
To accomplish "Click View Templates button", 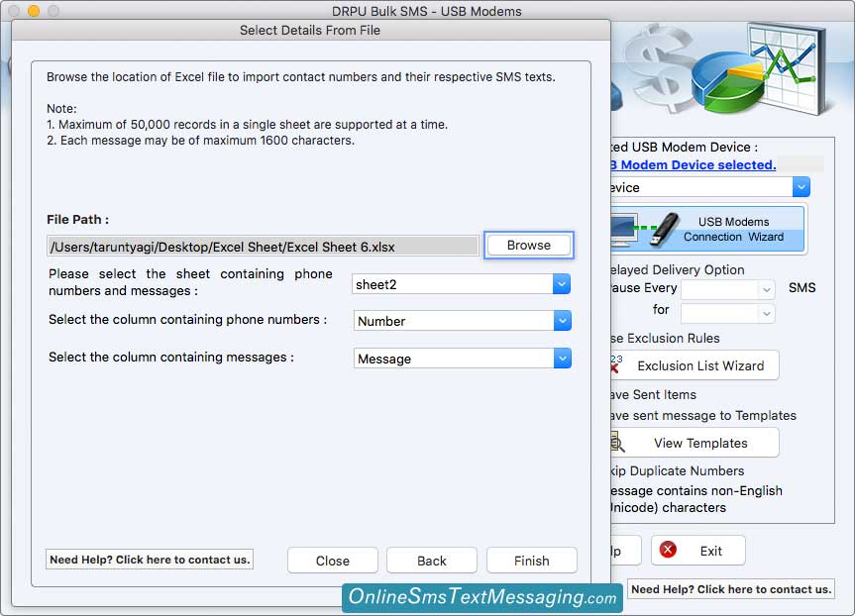I will [695, 443].
